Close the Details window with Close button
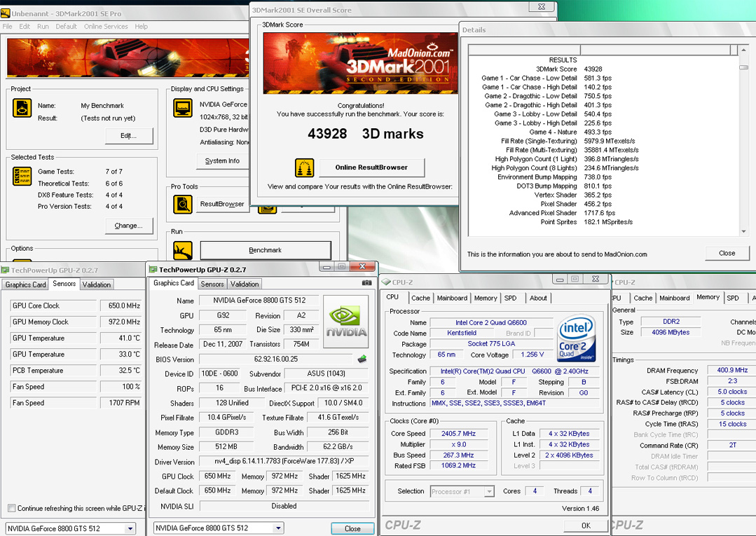This screenshot has width=756, height=536. (727, 254)
